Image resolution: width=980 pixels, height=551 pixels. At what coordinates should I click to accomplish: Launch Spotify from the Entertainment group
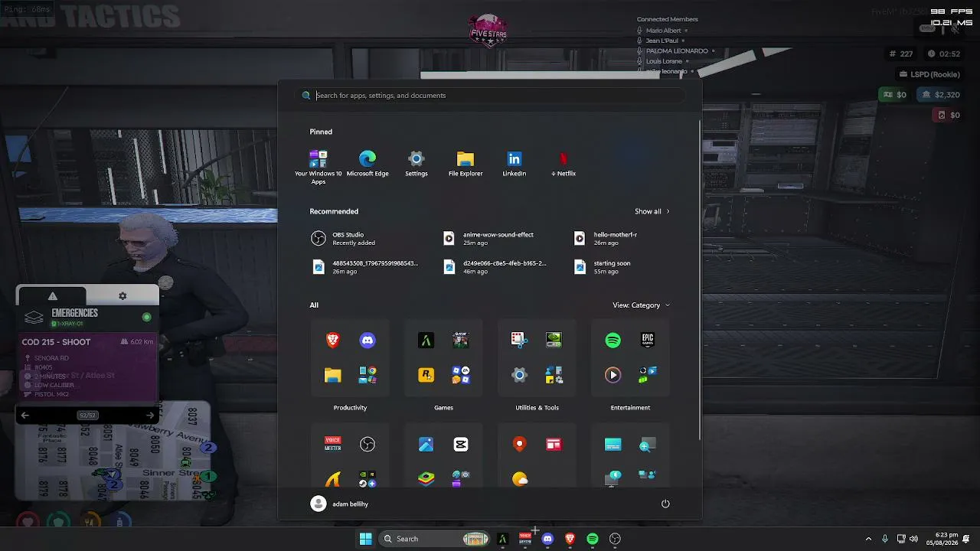[x=613, y=340]
